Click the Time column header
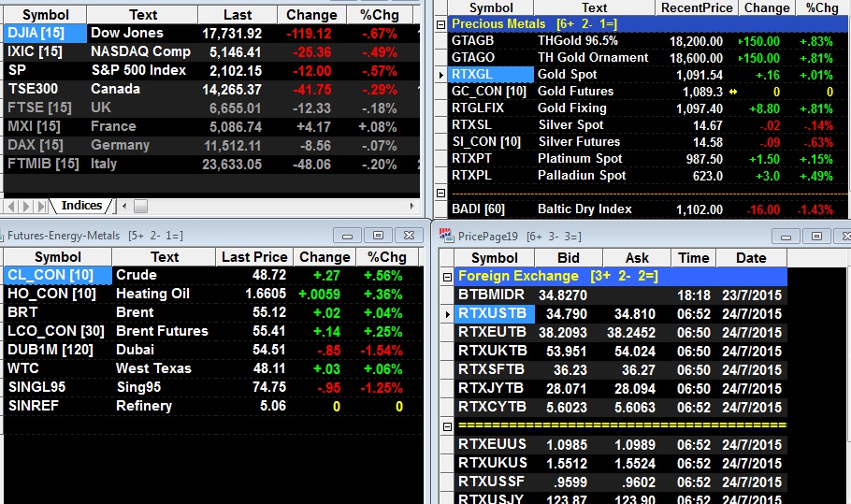The height and width of the screenshot is (504, 851). pyautogui.click(x=694, y=258)
